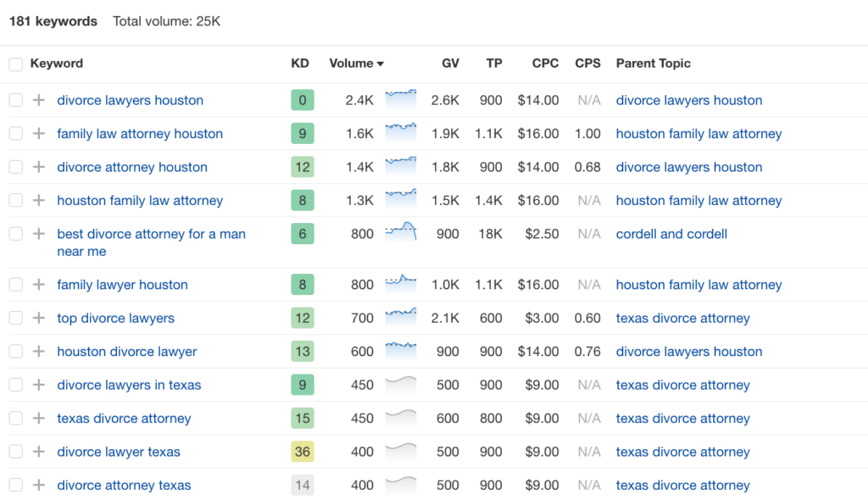Click the green KD 0 badge

pos(303,100)
